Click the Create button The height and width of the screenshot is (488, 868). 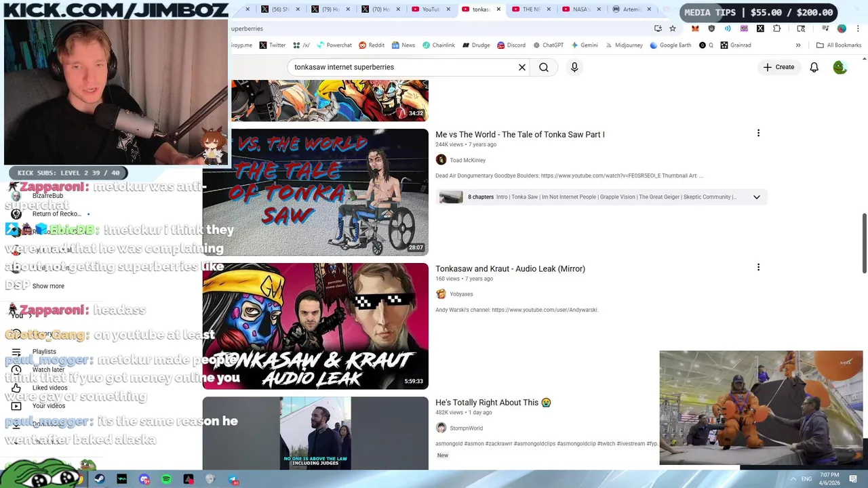(778, 67)
